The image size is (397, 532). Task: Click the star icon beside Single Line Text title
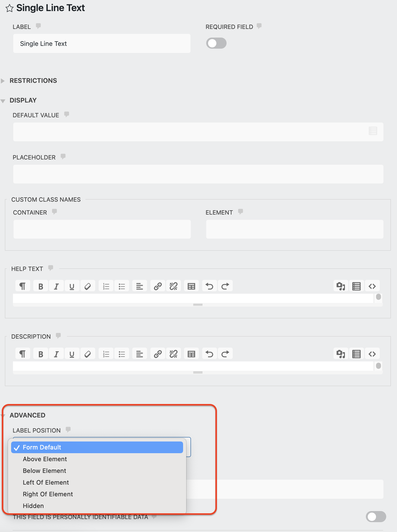point(10,8)
